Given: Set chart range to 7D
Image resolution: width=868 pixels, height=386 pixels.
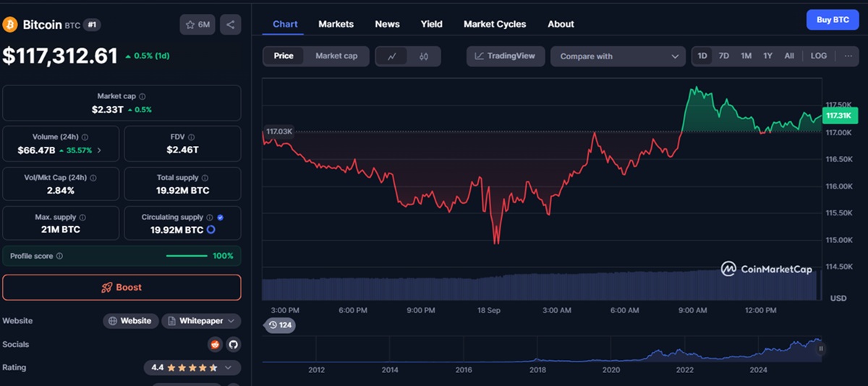Looking at the screenshot, I should [724, 56].
